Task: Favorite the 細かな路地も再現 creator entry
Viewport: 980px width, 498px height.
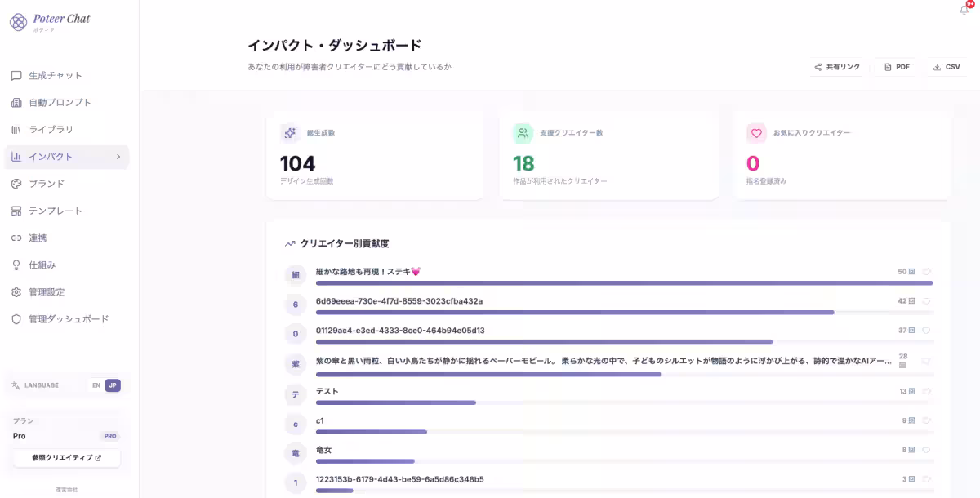Action: pyautogui.click(x=927, y=271)
